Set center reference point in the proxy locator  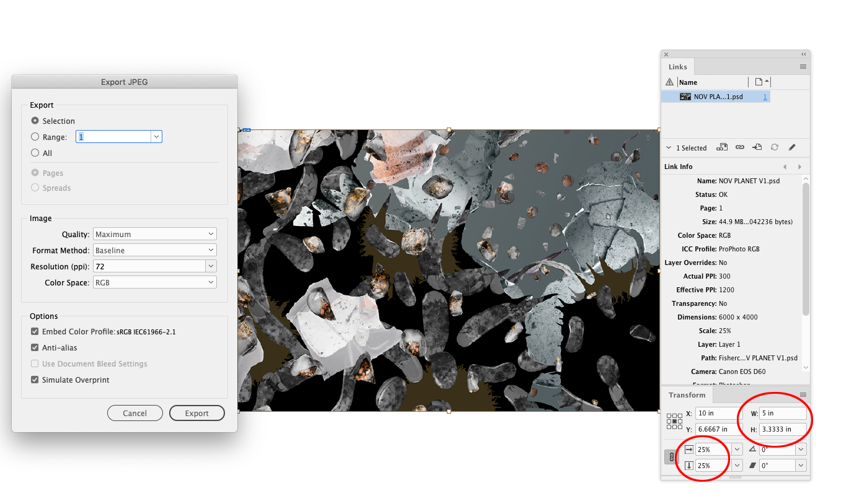coord(675,421)
